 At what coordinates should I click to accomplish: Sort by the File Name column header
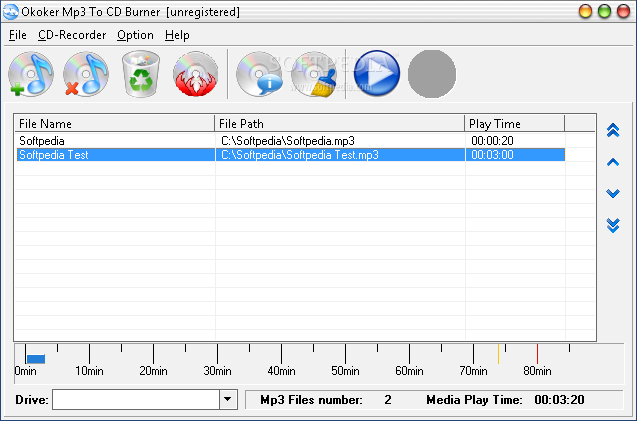115,124
